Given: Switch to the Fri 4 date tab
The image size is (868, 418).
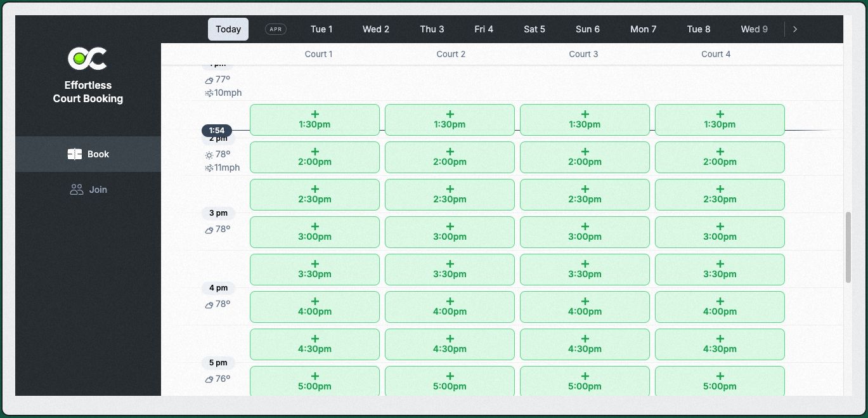Looking at the screenshot, I should 484,29.
